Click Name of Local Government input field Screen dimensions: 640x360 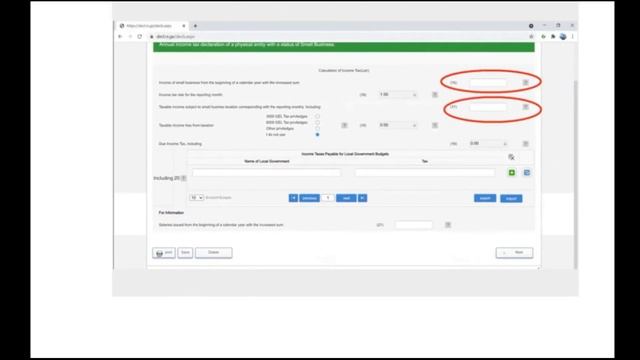point(266,173)
